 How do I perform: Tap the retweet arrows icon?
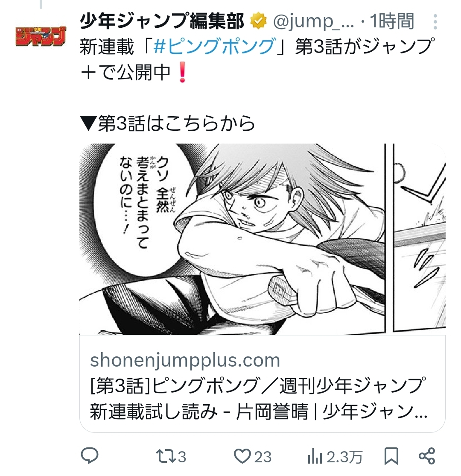tap(165, 456)
